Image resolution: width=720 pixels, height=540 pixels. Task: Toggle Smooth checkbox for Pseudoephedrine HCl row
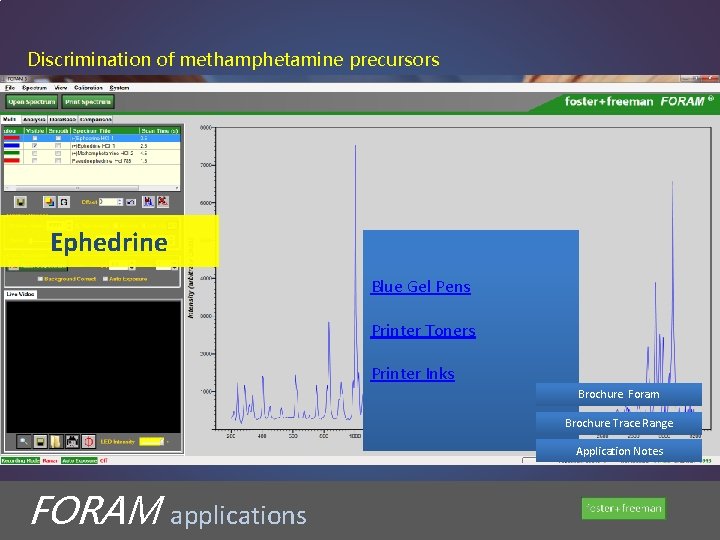[x=58, y=161]
